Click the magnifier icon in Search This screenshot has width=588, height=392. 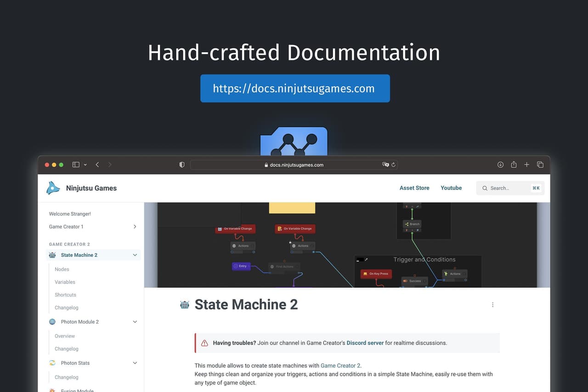click(485, 188)
